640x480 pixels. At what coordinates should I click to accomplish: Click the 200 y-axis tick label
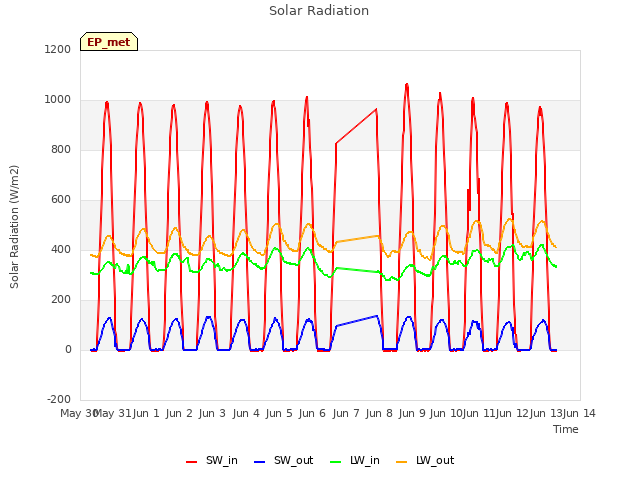[x=61, y=300]
